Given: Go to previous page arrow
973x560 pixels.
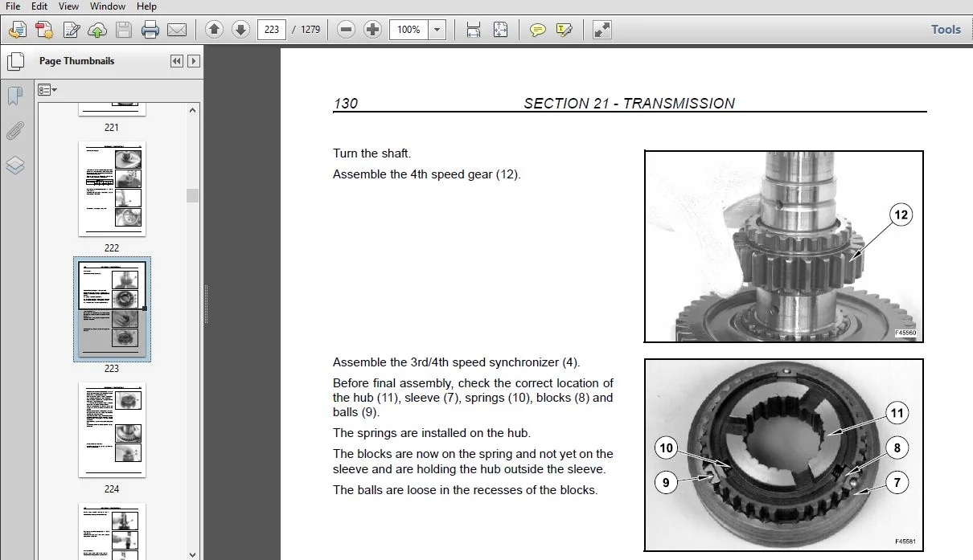Looking at the screenshot, I should [214, 30].
